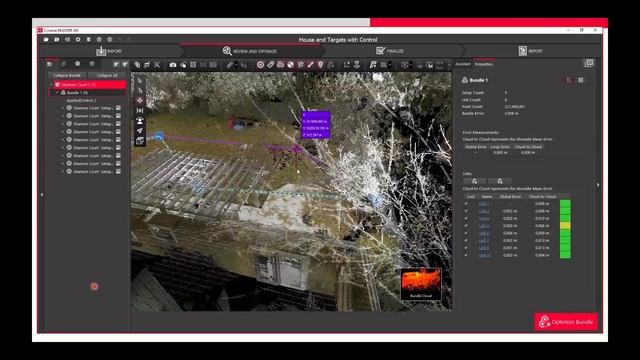Click the purple coordinate label in viewport
The height and width of the screenshot is (360, 640).
click(316, 125)
